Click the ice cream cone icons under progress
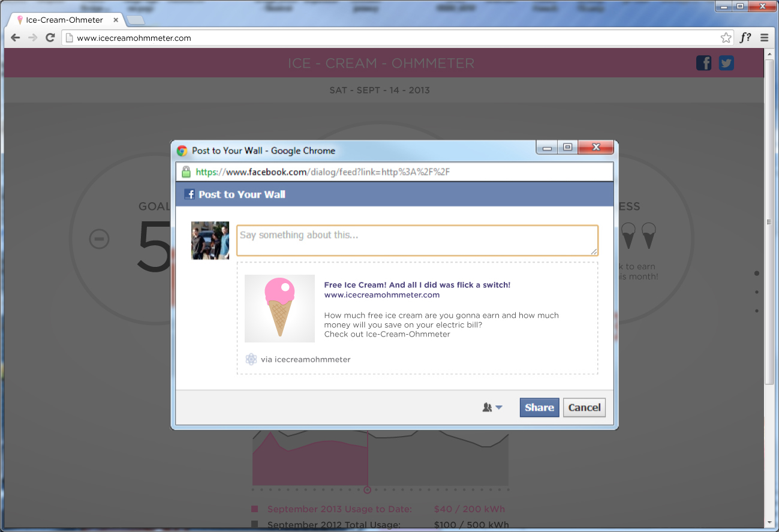The height and width of the screenshot is (532, 779). [x=638, y=236]
